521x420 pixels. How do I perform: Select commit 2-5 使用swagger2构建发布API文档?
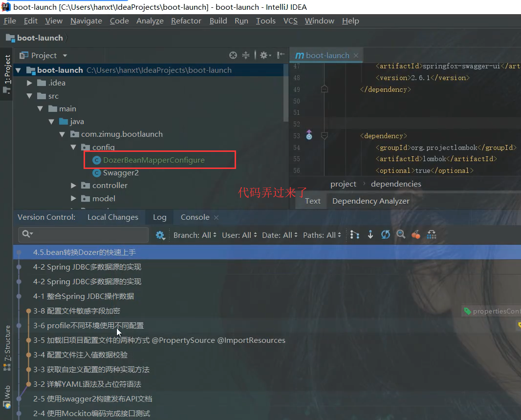[x=267, y=399]
